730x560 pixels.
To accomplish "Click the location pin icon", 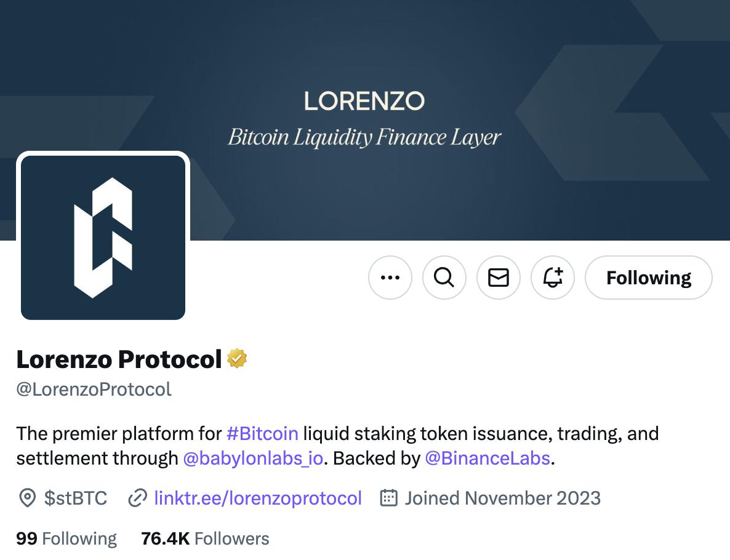I will [x=28, y=498].
